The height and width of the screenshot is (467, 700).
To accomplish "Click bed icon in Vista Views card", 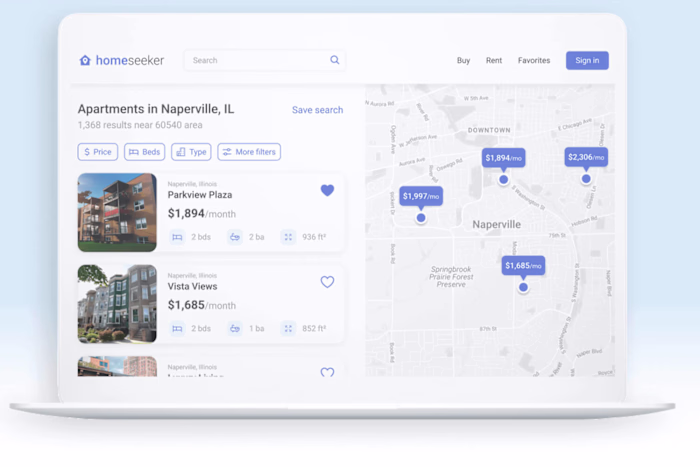I will click(177, 329).
